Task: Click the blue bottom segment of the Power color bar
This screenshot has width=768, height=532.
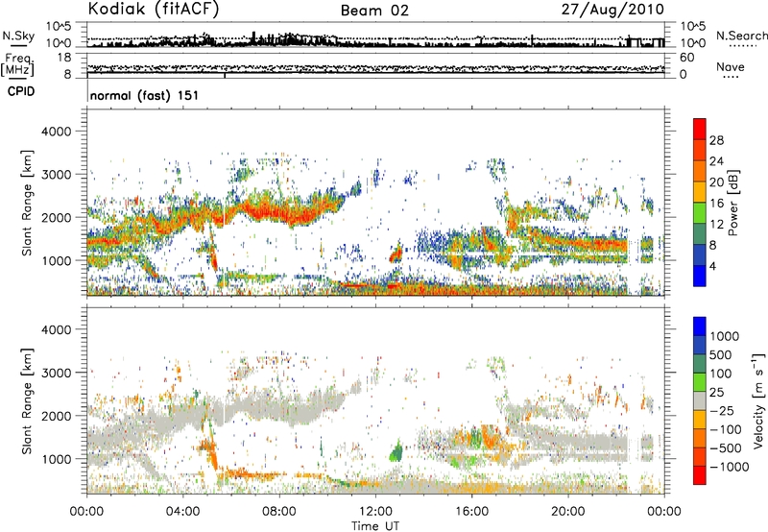Action: click(x=700, y=277)
